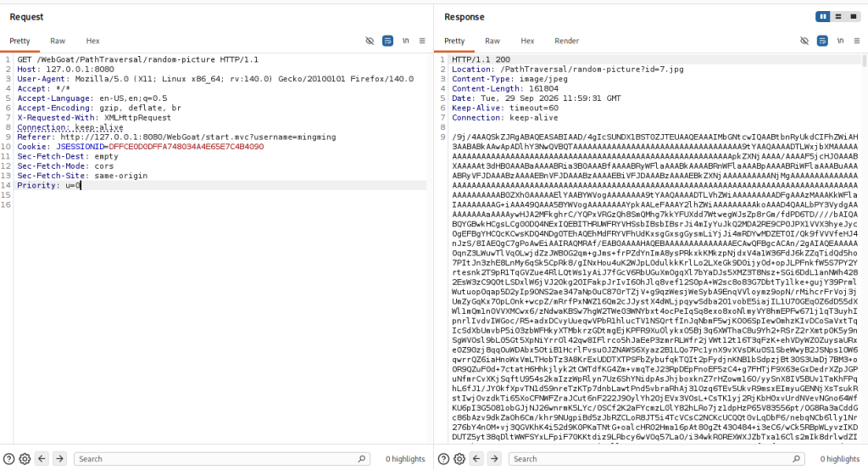
Task: Switch Request panel to Hex tab
Action: point(92,41)
